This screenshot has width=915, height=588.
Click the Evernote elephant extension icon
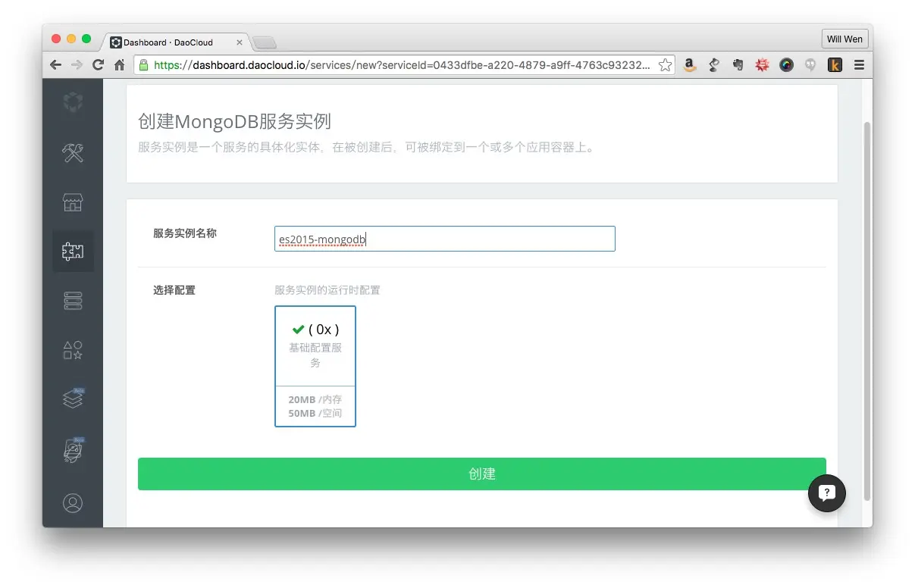[738, 65]
